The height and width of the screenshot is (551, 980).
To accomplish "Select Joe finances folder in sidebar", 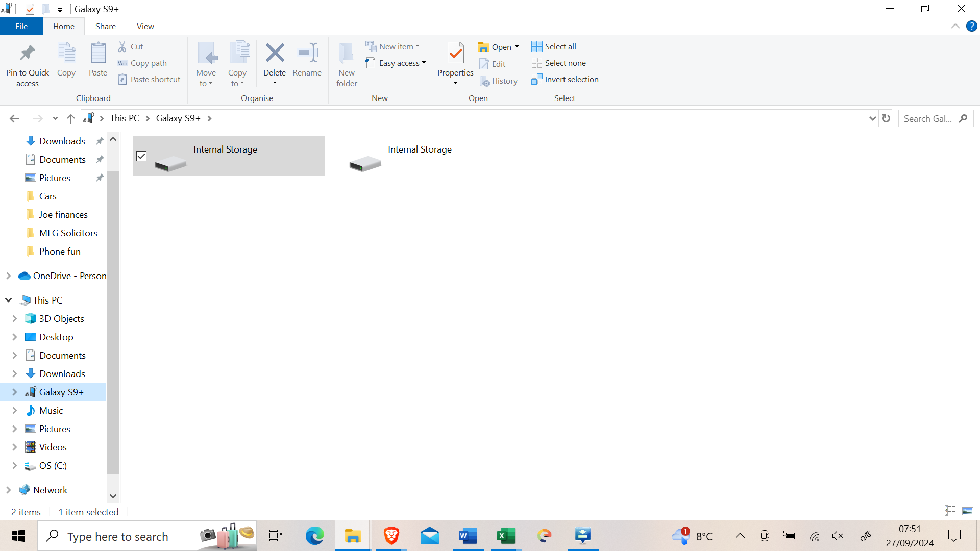I will tap(63, 214).
